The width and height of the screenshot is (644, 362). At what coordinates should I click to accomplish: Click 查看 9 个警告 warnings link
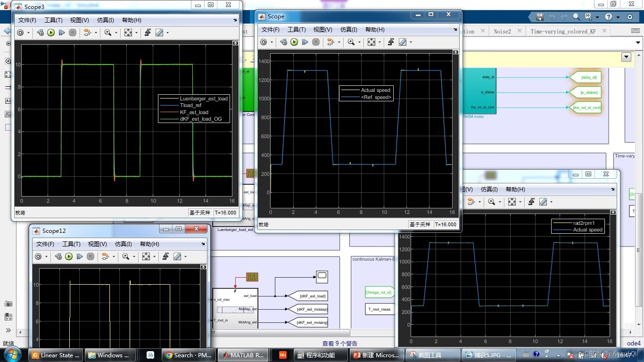pos(339,344)
